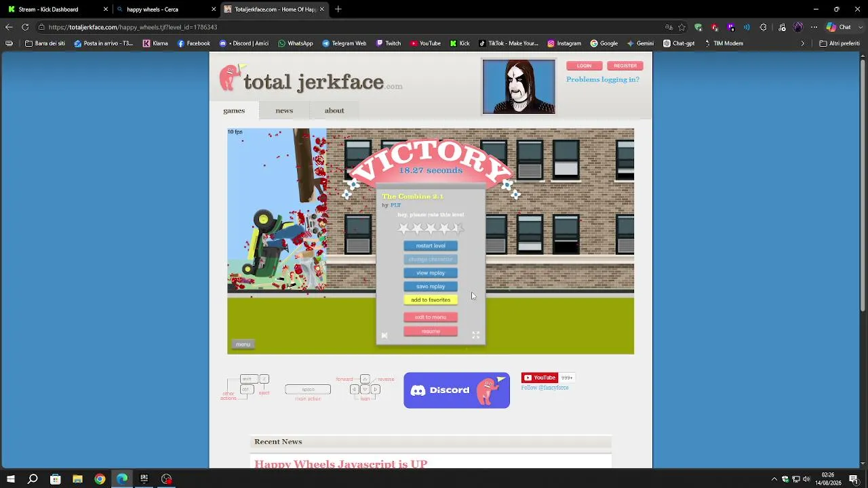
Task: Follow @fancyforce link
Action: [x=545, y=388]
